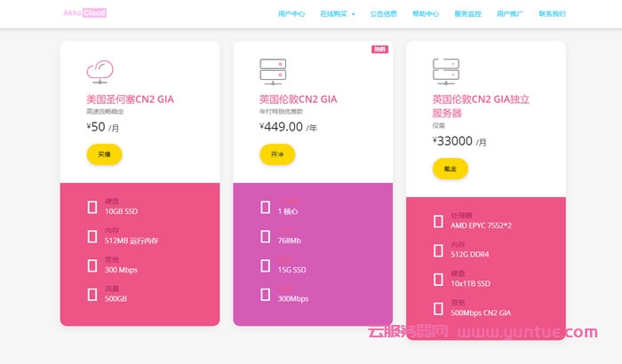
Task: Click the 处理器 icon beside AMD EPYC 7552*2
Action: point(437,221)
